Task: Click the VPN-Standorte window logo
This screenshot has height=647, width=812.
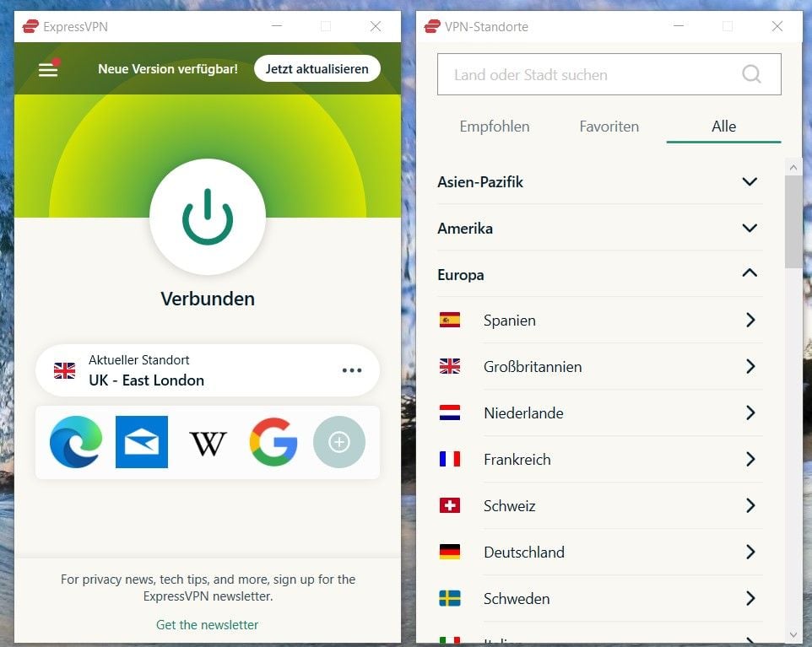Action: click(x=432, y=26)
